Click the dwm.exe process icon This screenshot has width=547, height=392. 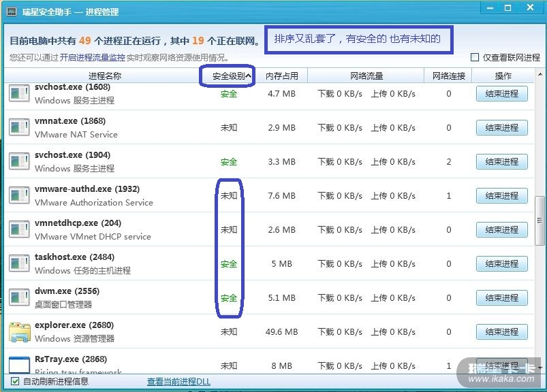[x=19, y=297]
